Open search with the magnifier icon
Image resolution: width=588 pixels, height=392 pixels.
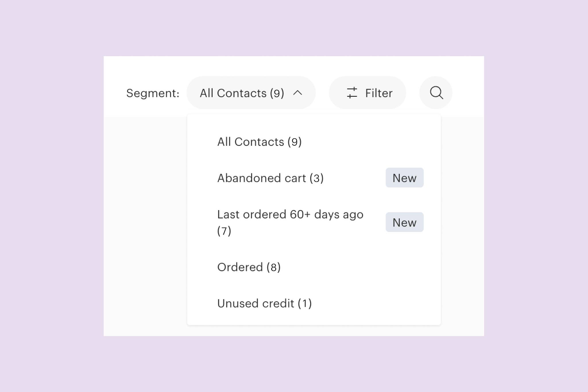436,92
